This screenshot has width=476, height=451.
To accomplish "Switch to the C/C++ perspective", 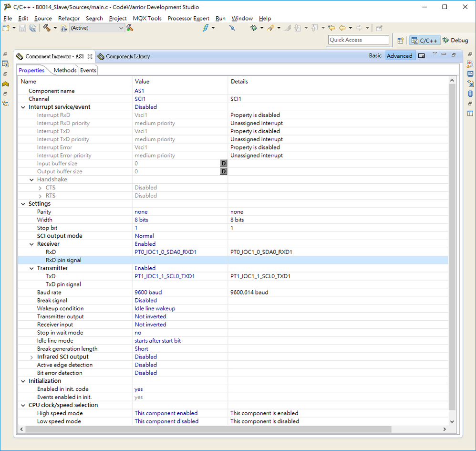I will 424,41.
